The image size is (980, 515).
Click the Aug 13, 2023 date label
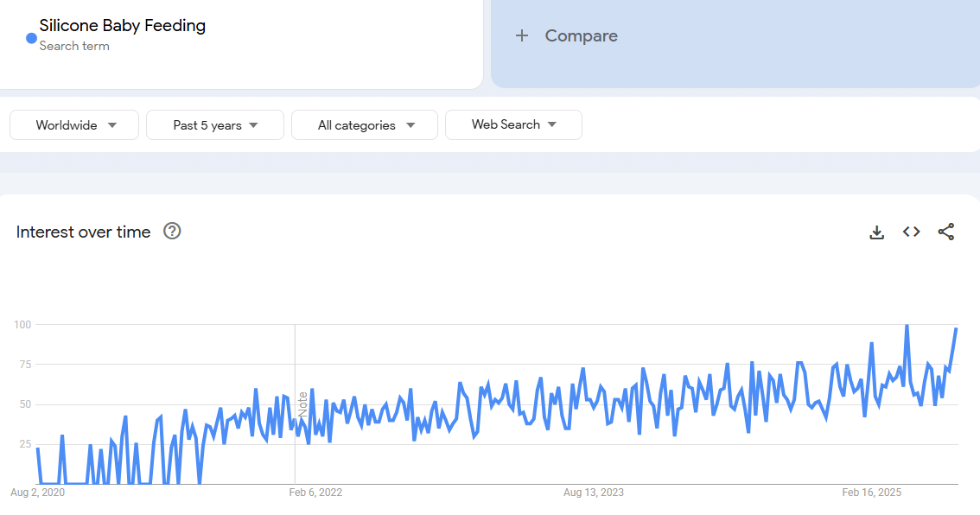point(593,493)
